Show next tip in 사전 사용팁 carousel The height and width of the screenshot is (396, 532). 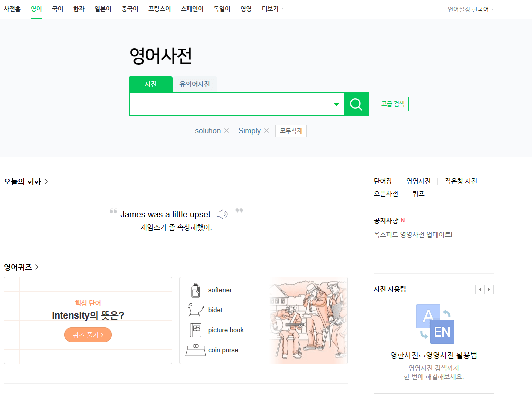pos(489,289)
